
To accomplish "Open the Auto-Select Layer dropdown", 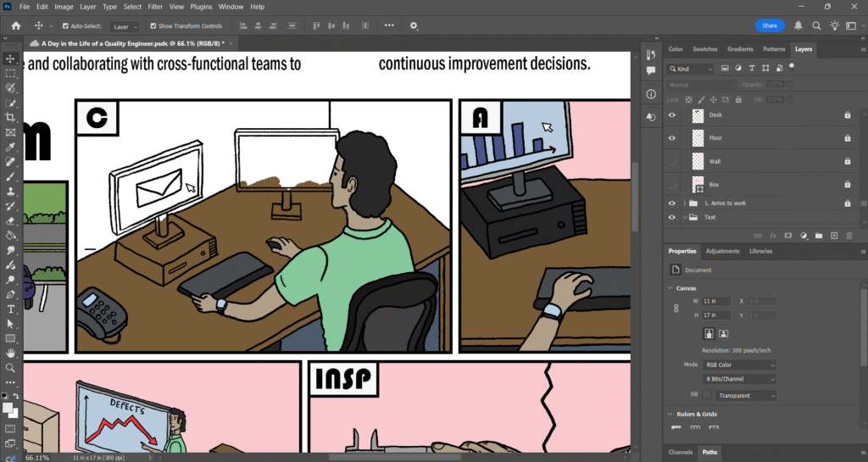I will click(125, 26).
